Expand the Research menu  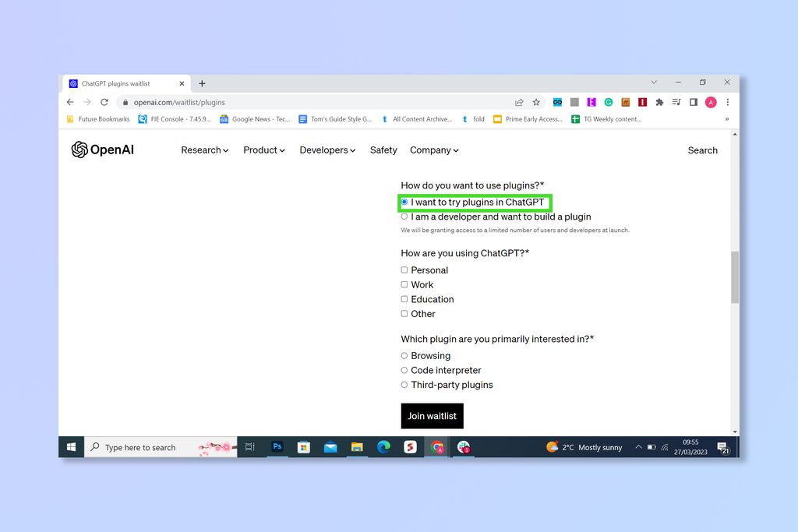click(205, 150)
